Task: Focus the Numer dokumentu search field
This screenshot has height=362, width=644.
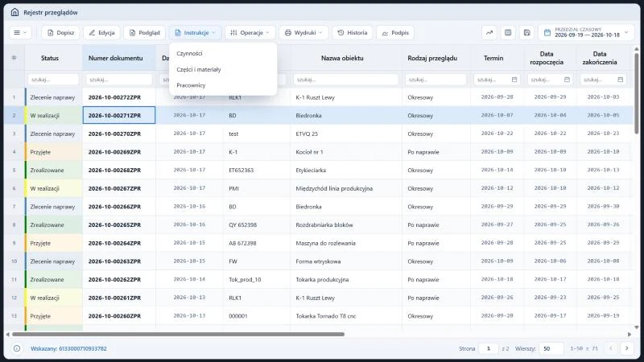Action: (118, 80)
